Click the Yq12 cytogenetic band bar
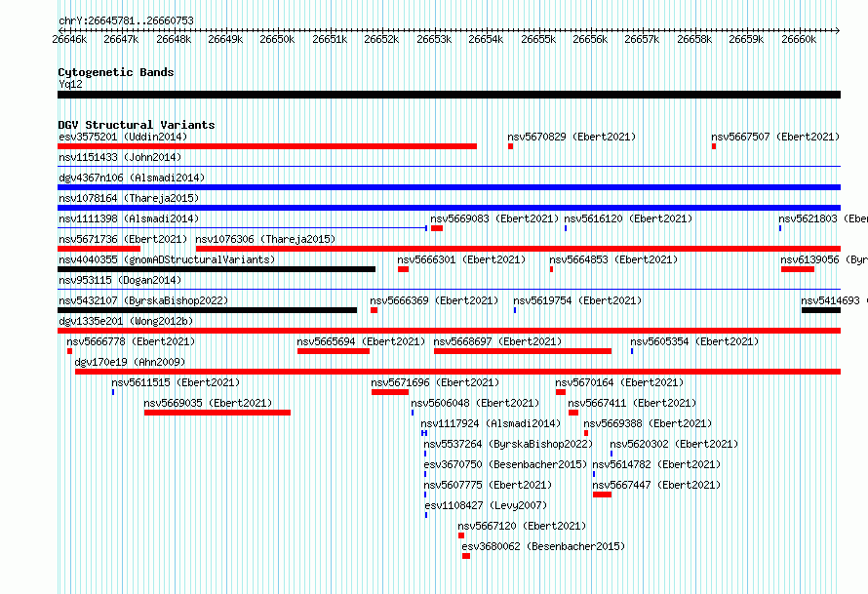868x594 pixels. [449, 95]
